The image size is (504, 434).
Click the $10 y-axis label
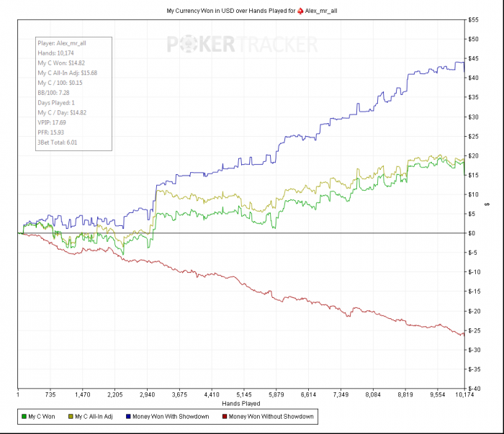[x=474, y=194]
